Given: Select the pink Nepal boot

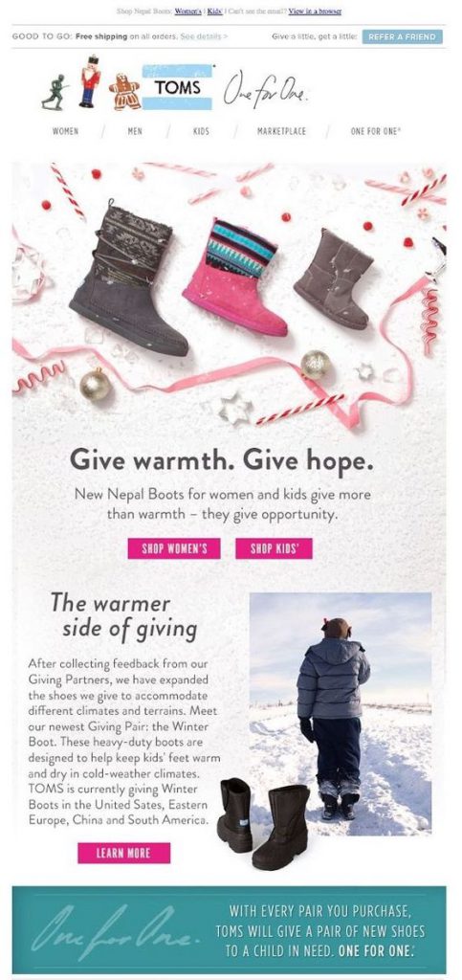Looking at the screenshot, I should coord(234,277).
